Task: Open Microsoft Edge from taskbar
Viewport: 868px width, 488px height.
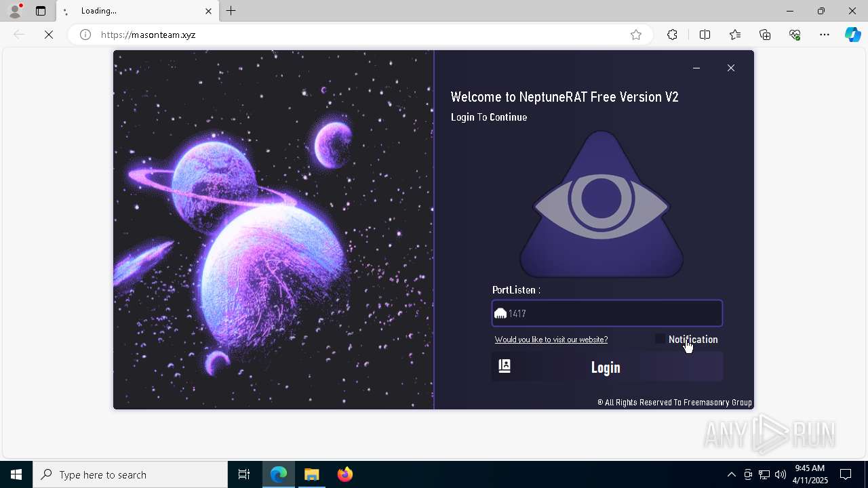Action: pos(279,474)
